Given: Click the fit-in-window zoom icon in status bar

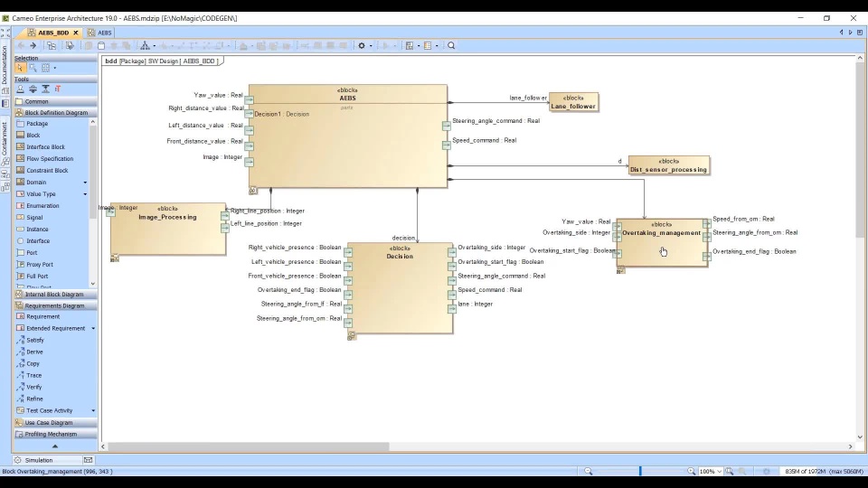Looking at the screenshot, I should coord(730,472).
